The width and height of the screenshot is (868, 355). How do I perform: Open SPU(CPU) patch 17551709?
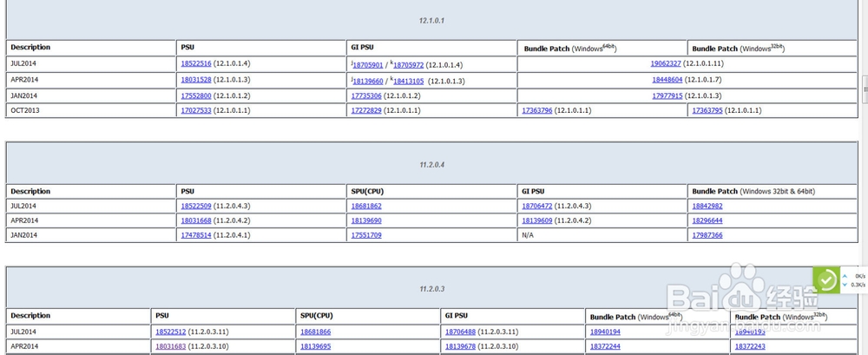(x=366, y=235)
